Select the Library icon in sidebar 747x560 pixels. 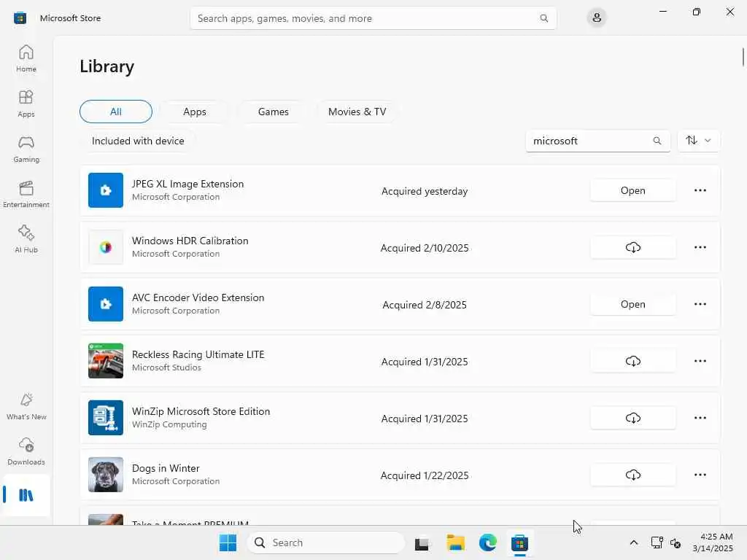(26, 495)
